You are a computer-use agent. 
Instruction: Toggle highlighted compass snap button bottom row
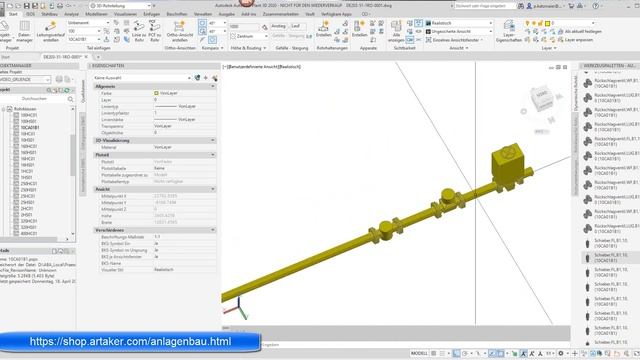tap(213, 40)
